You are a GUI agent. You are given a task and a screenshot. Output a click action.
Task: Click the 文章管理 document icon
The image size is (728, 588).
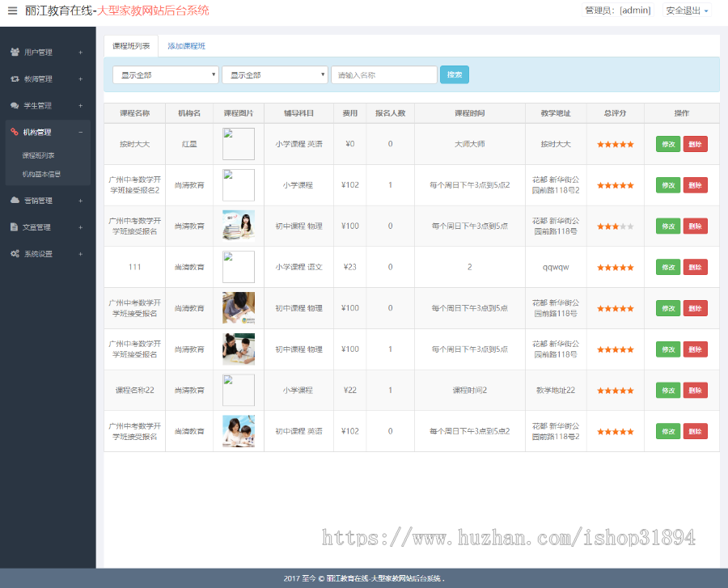tap(14, 227)
